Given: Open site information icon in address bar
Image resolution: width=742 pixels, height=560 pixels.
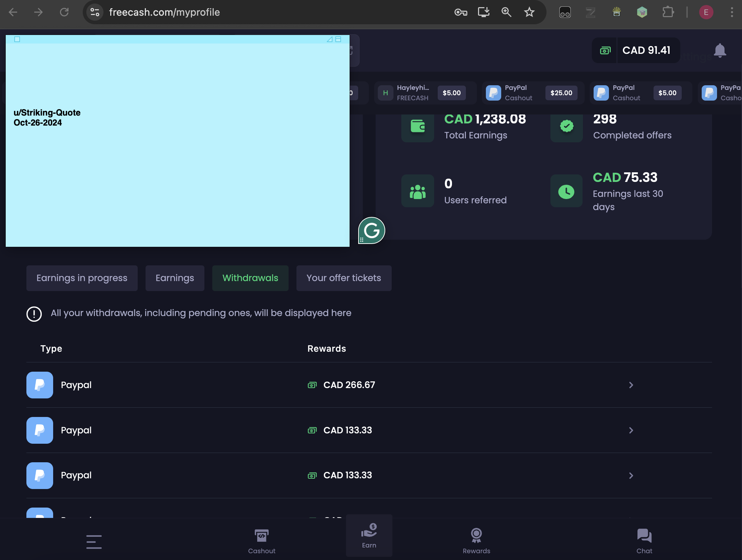Looking at the screenshot, I should 95,12.
